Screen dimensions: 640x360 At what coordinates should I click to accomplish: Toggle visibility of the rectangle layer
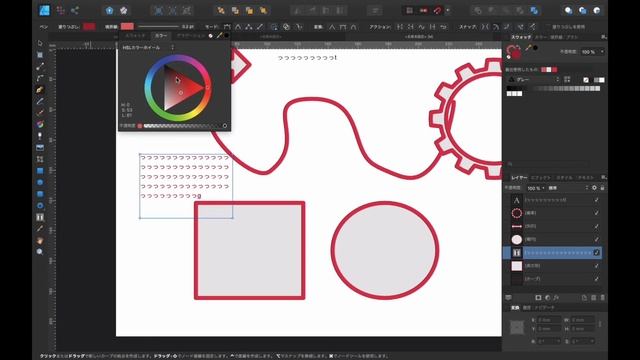coord(596,266)
